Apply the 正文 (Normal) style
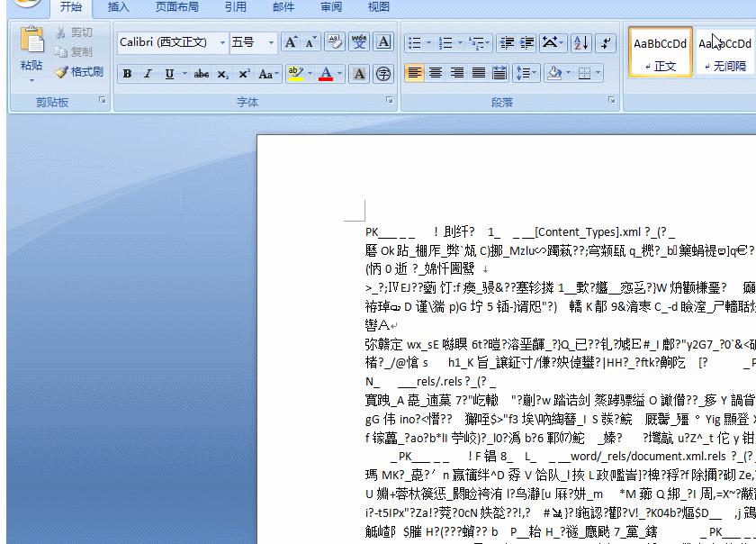This screenshot has height=544, width=756. pos(660,52)
